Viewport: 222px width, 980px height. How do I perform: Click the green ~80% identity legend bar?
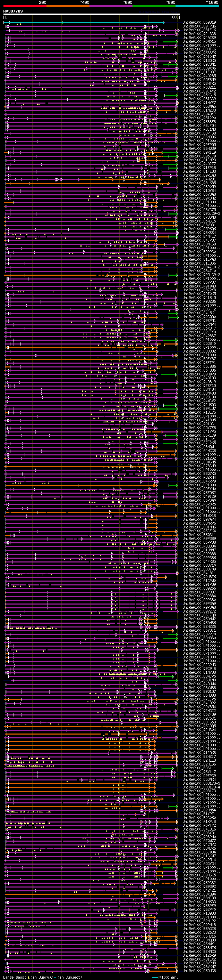154,6
